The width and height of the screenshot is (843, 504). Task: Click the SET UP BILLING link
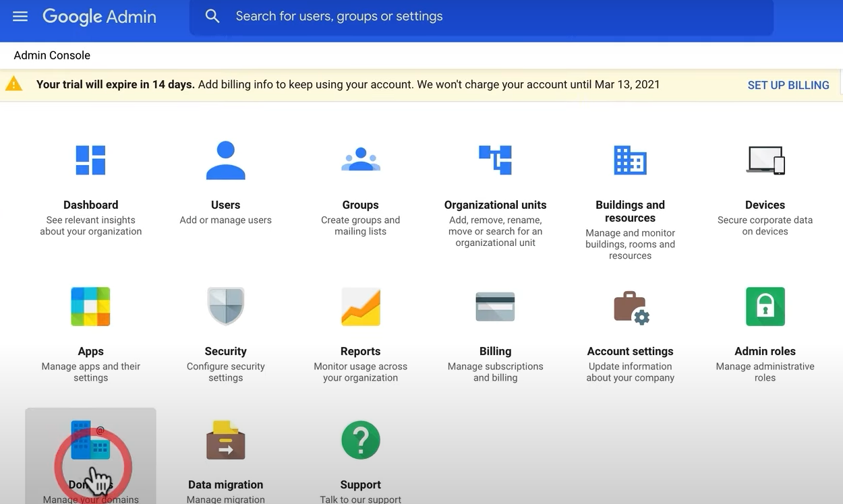pyautogui.click(x=788, y=85)
